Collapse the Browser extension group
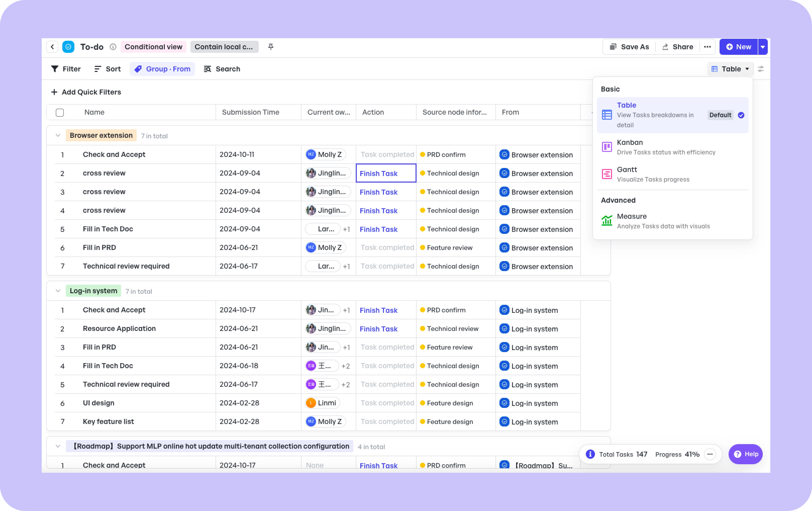 (x=58, y=135)
